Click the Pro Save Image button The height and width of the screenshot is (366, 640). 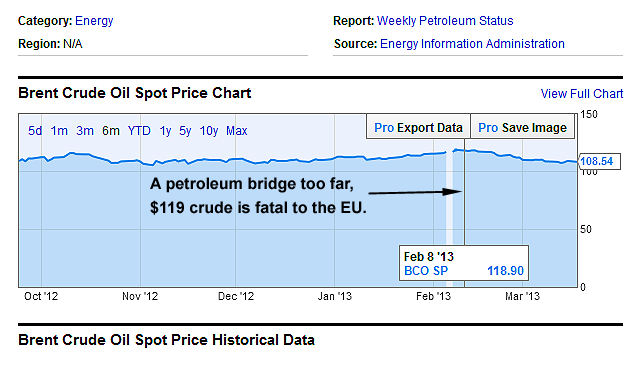coord(522,128)
